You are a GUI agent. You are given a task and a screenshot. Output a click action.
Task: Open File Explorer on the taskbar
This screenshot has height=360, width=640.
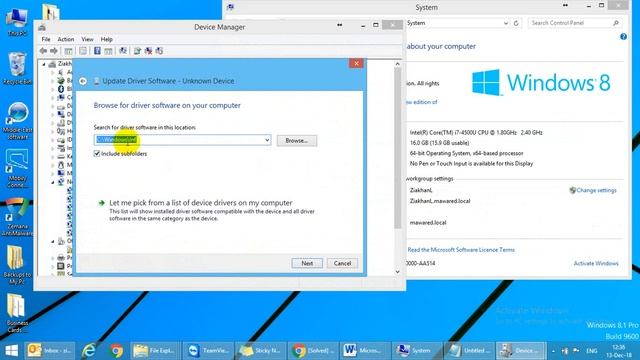tap(155, 350)
